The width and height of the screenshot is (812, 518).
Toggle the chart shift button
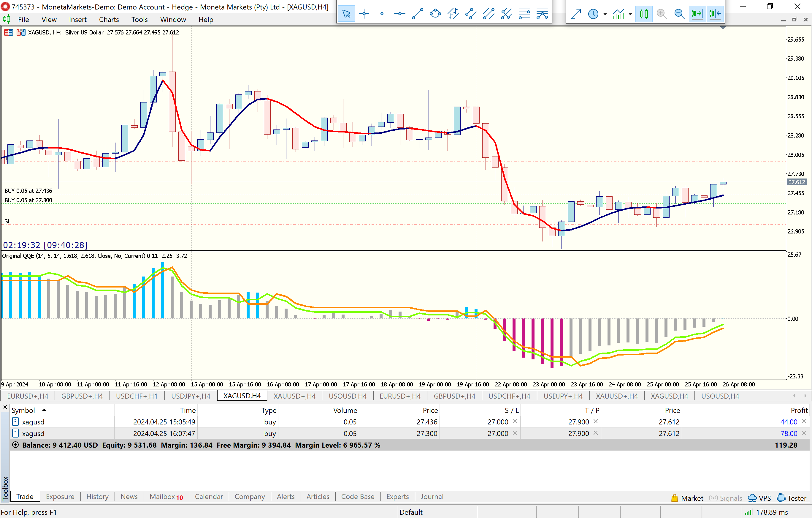tap(715, 14)
